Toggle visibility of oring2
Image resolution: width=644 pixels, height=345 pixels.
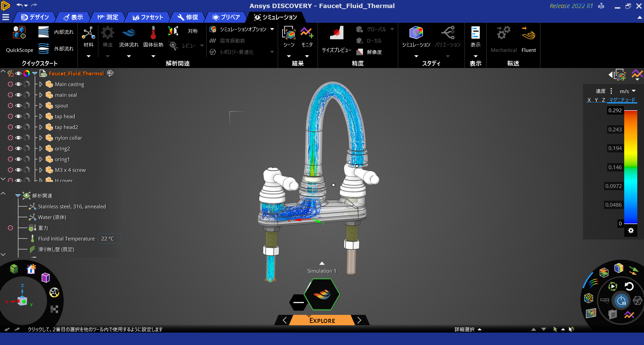(x=18, y=149)
